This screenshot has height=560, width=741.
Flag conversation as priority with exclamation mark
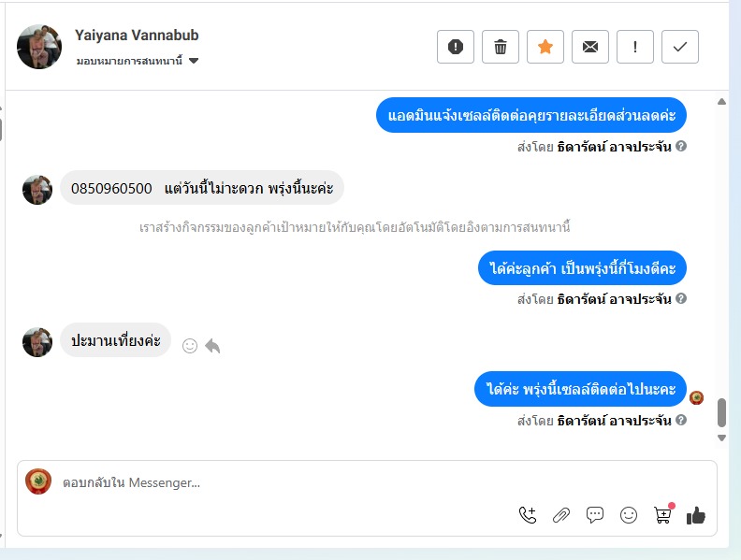(634, 47)
